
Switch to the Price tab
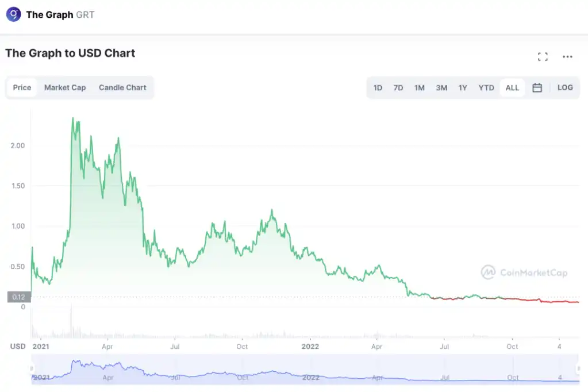(x=22, y=88)
